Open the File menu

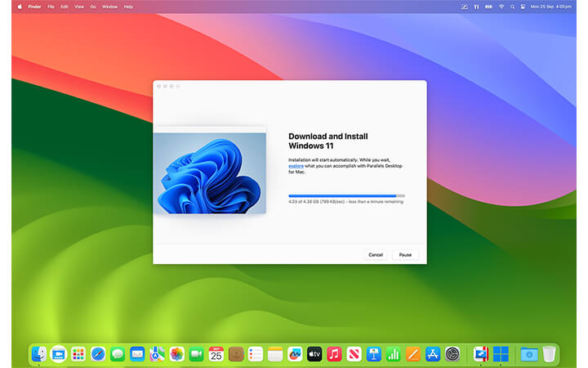pos(51,7)
